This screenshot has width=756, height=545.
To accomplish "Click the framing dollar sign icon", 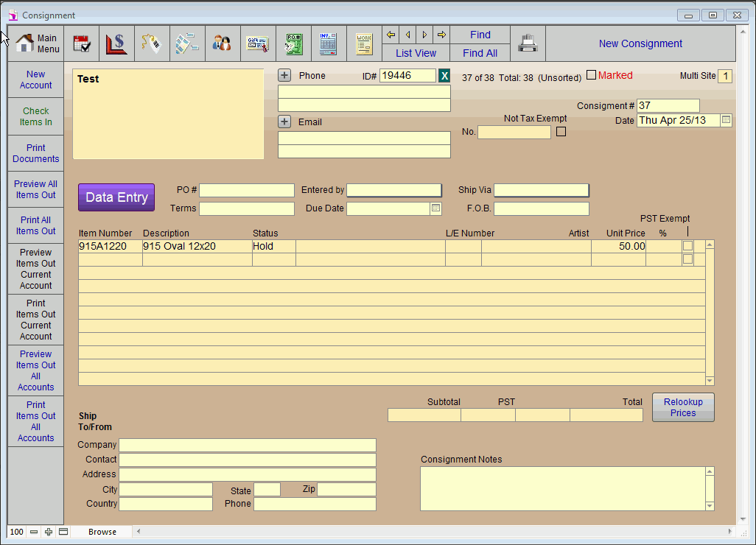I will tap(116, 43).
